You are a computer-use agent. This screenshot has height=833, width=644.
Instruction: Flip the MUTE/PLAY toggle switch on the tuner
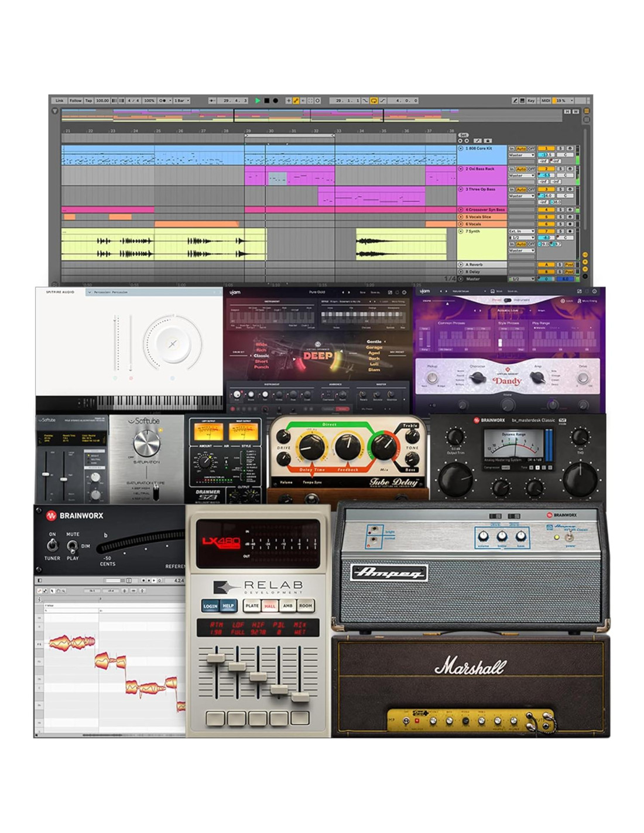click(x=72, y=546)
